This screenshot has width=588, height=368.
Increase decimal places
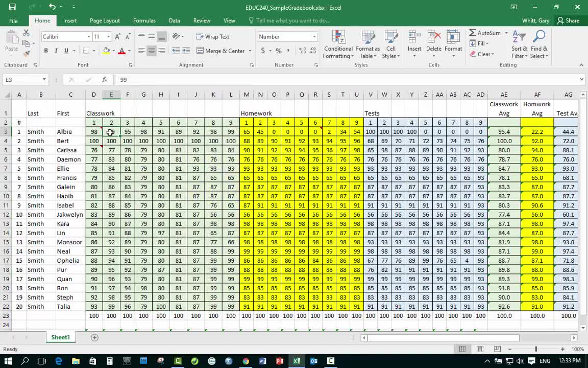coord(302,51)
